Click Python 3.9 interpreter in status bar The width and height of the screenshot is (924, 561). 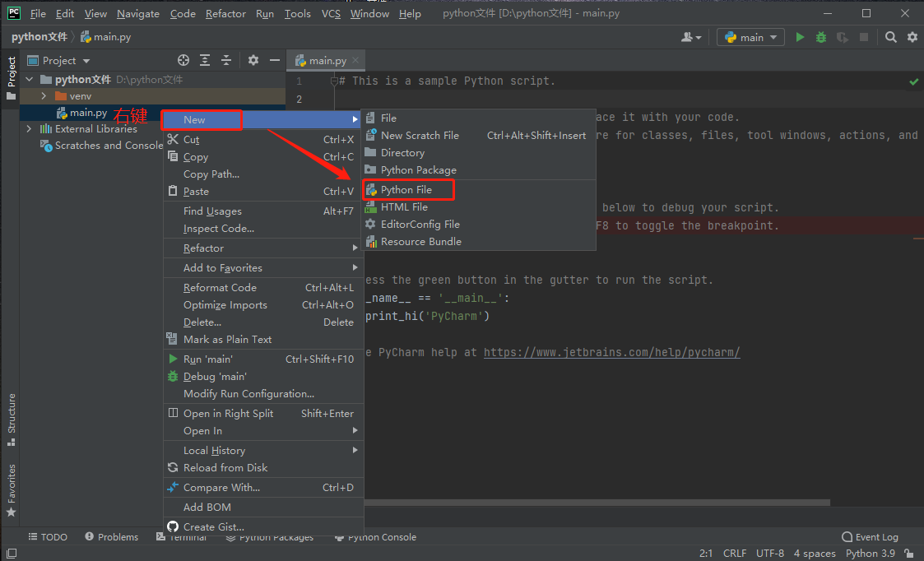coord(870,554)
